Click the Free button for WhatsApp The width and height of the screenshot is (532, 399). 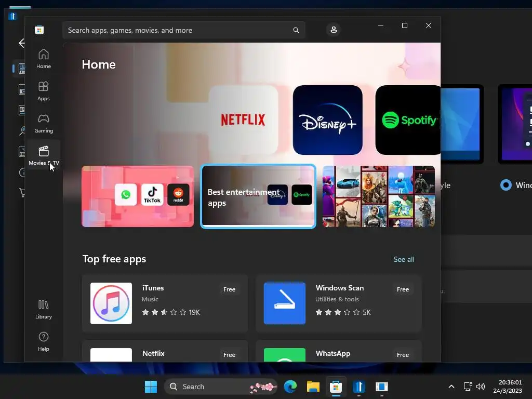pyautogui.click(x=403, y=355)
